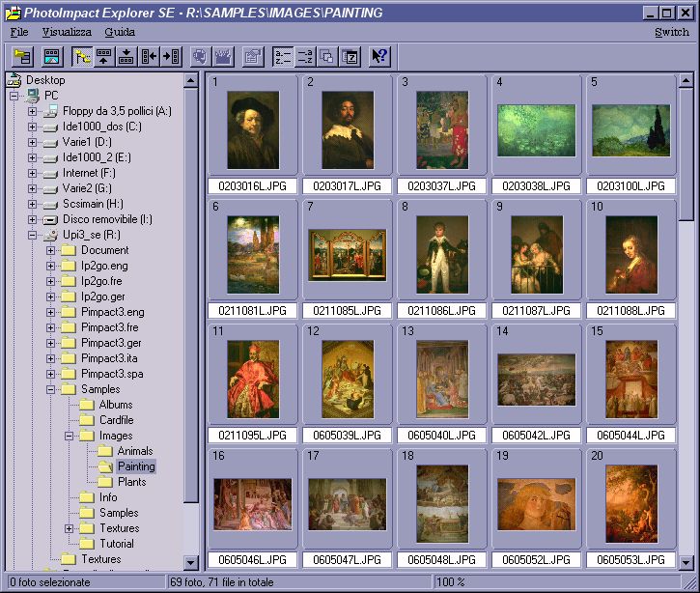The width and height of the screenshot is (700, 593).
Task: Dock toolbar to top icon
Action: coord(104,56)
